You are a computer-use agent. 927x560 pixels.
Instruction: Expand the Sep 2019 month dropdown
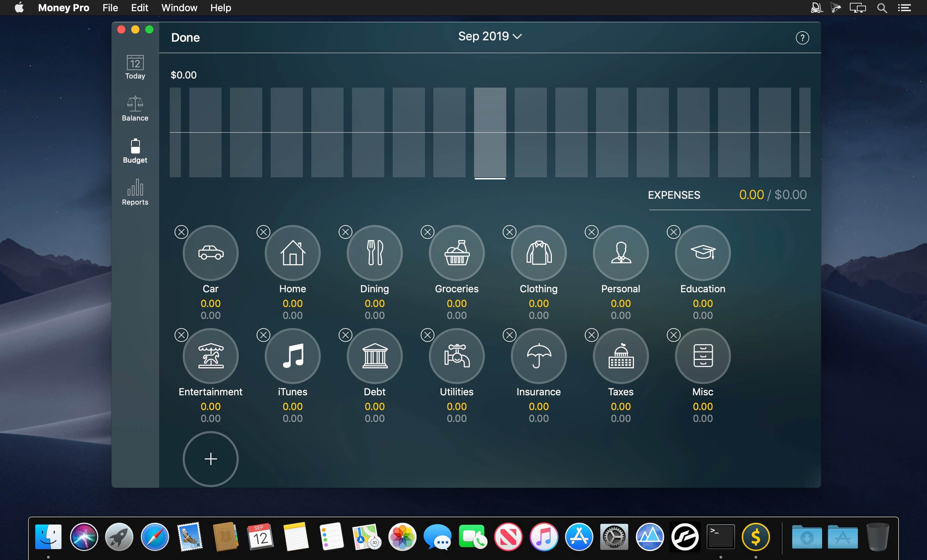click(489, 36)
